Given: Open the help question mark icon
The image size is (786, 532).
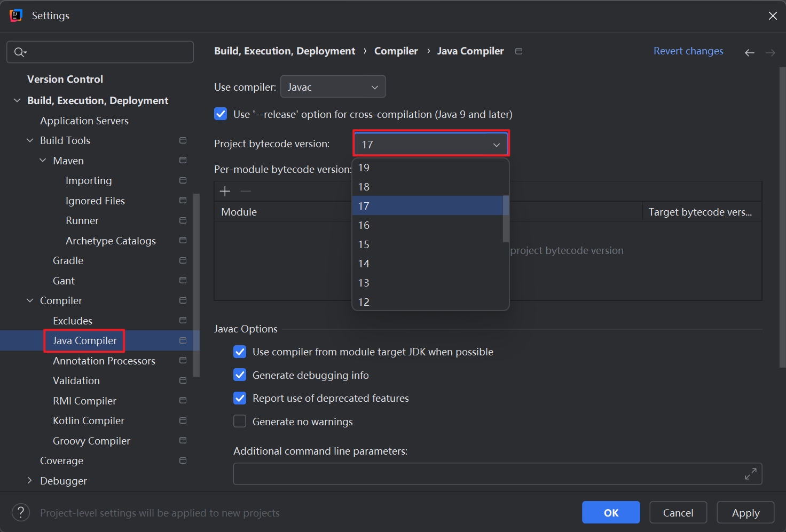Looking at the screenshot, I should [21, 512].
